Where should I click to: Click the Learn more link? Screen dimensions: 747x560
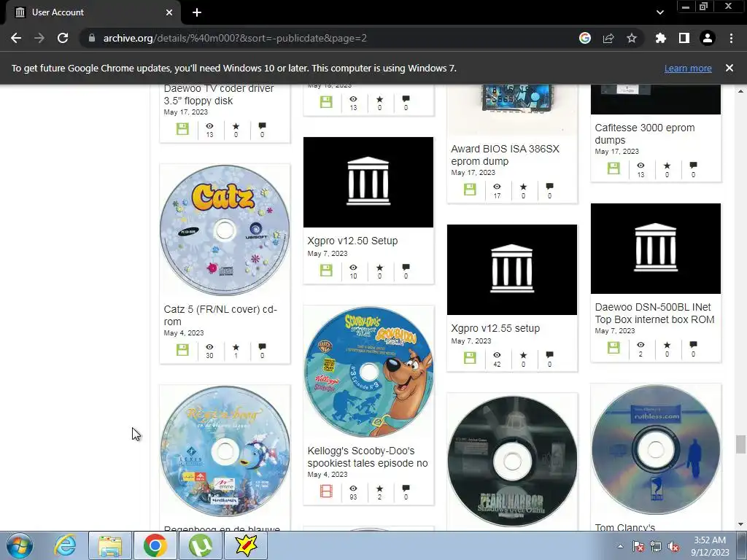688,68
